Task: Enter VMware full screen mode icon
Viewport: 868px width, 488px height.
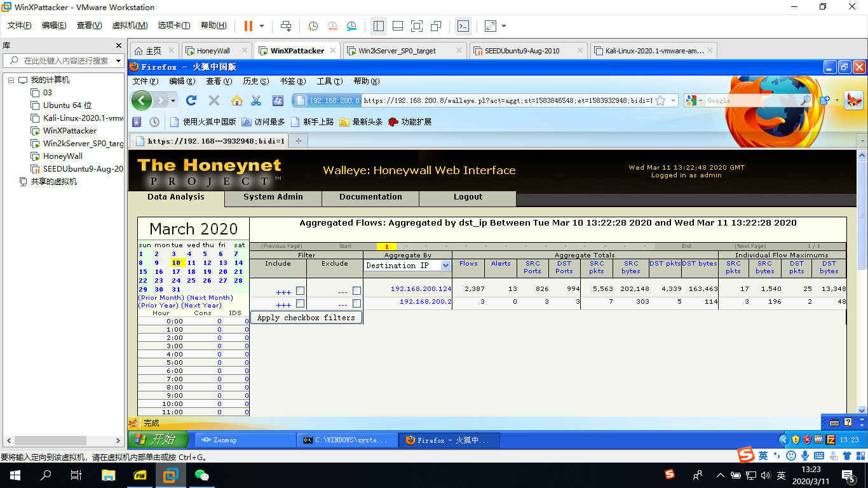Action: [417, 26]
